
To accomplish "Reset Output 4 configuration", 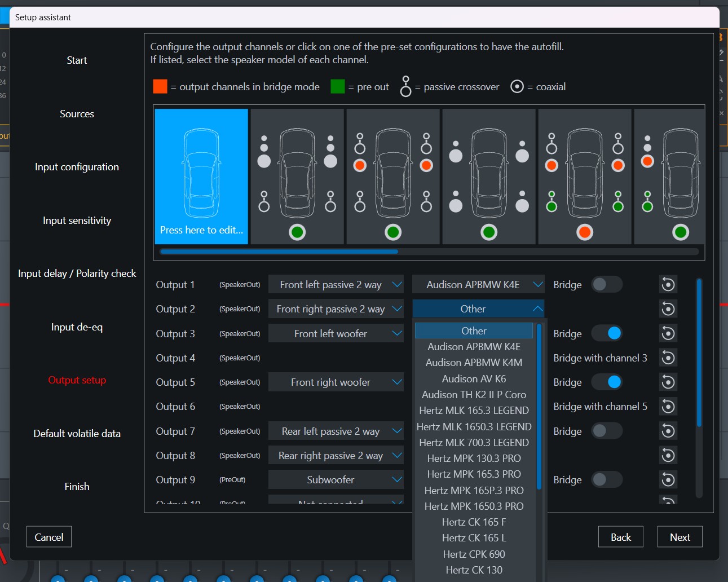I will (x=668, y=358).
